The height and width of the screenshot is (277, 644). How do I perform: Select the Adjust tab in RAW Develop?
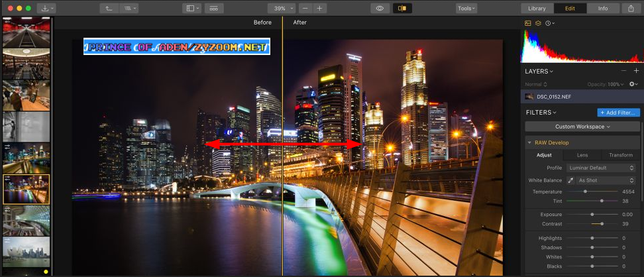(544, 155)
